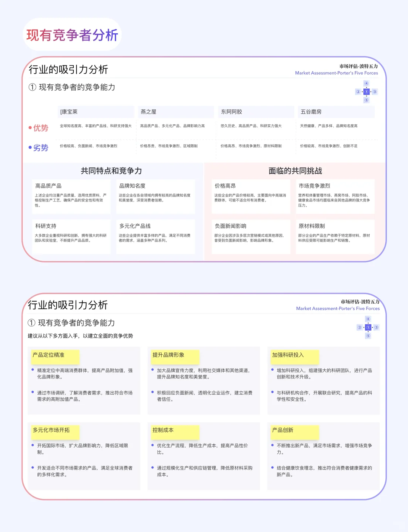
Task: Click bullet 与科研机构合作,开展联合研究
Action: pyautogui.click(x=325, y=396)
